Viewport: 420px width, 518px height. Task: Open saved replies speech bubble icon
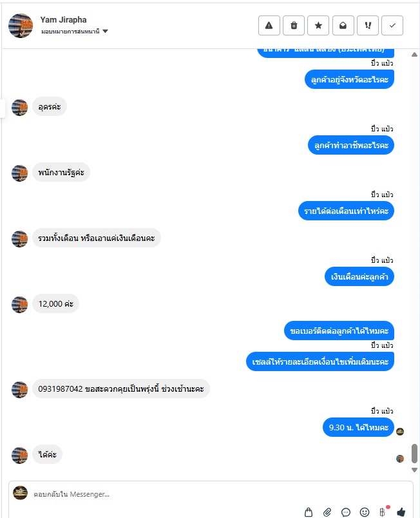346,512
